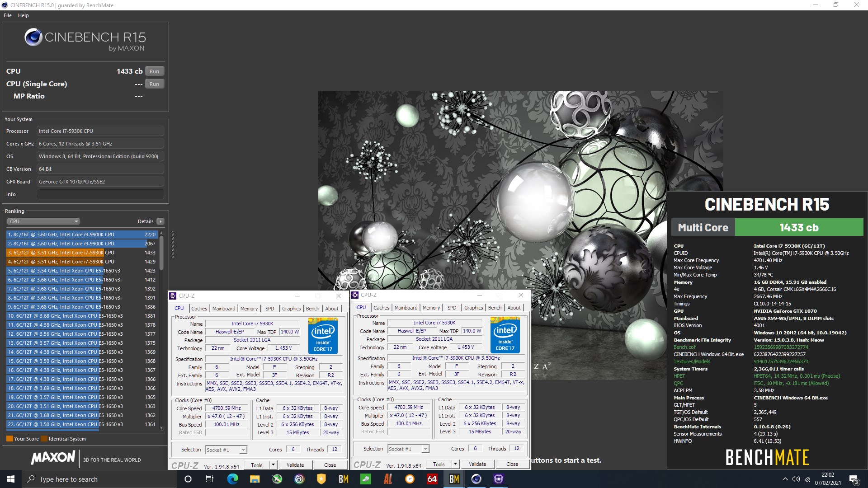
Task: Run the CPU multi-core test
Action: pos(155,71)
